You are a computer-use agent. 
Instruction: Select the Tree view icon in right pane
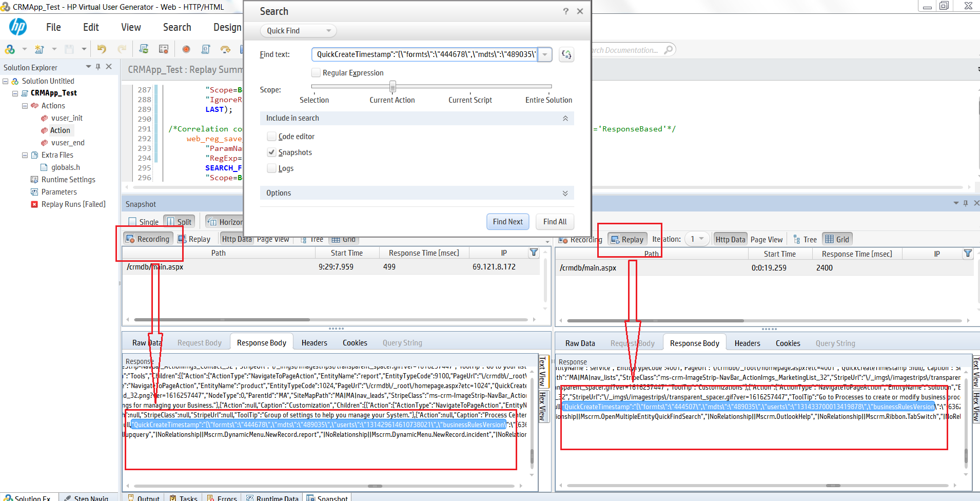(x=805, y=239)
